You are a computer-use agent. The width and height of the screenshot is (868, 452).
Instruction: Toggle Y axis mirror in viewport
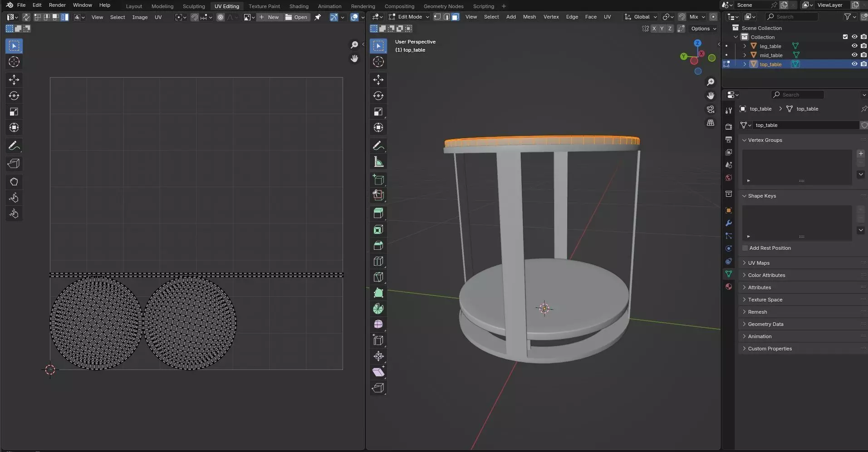[662, 29]
